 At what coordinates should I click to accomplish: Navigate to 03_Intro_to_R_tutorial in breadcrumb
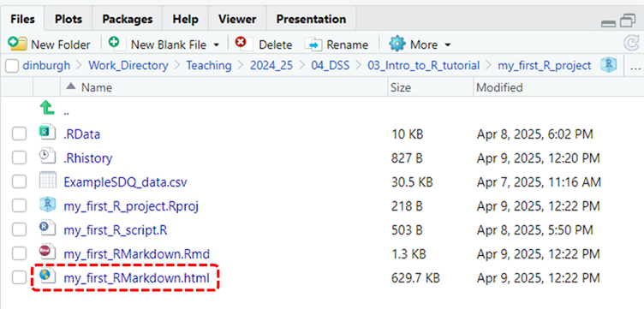click(x=423, y=66)
